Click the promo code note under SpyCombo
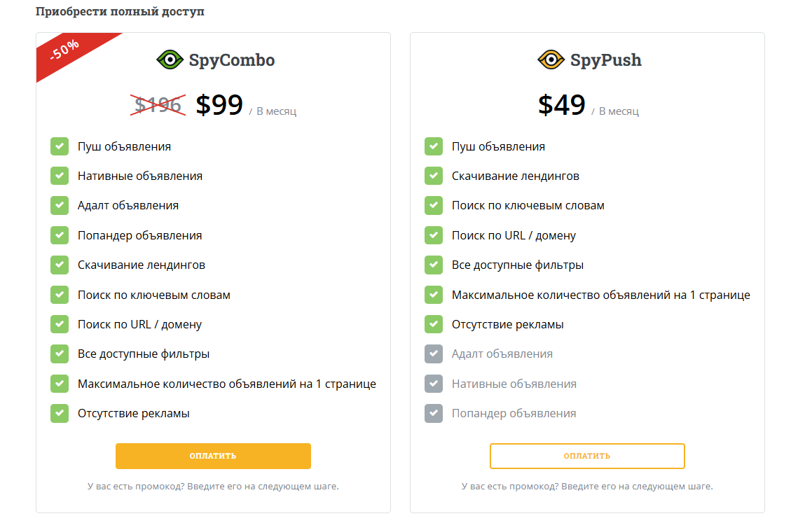812x523 pixels. point(213,486)
